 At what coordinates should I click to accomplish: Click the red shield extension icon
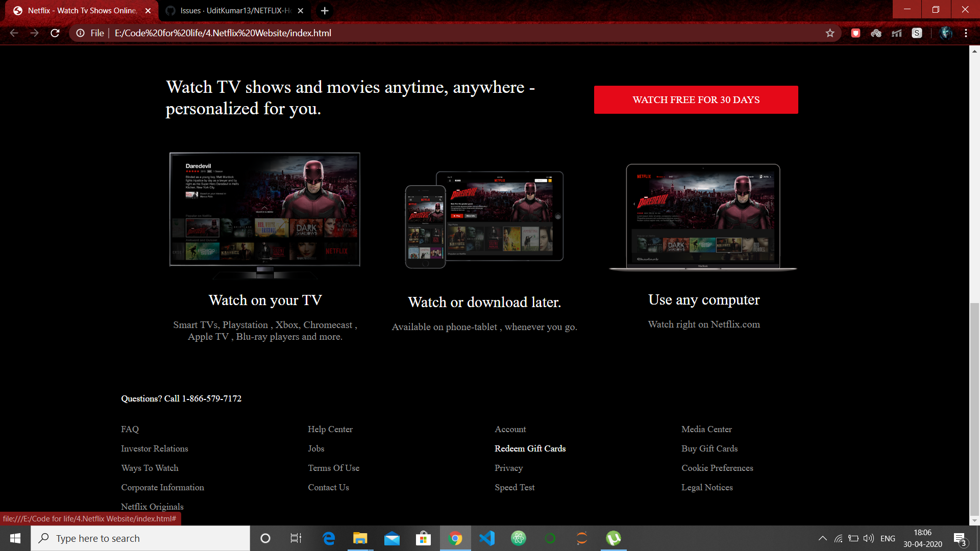point(856,33)
